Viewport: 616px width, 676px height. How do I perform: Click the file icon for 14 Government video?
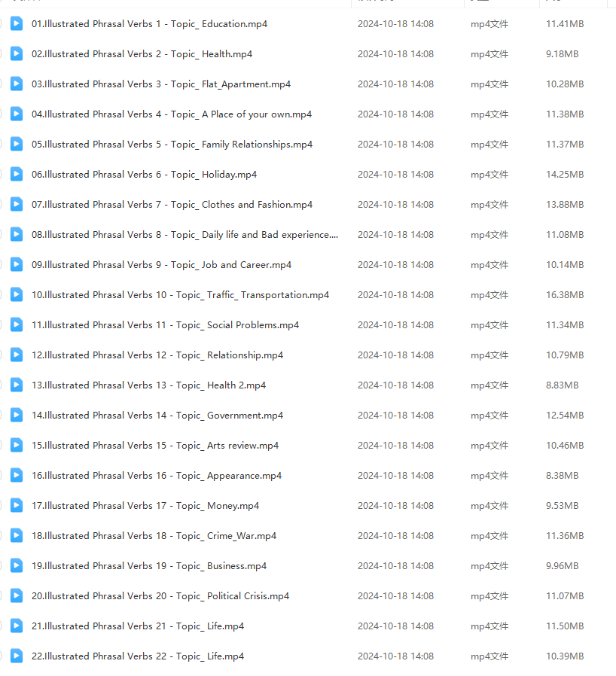coord(16,415)
